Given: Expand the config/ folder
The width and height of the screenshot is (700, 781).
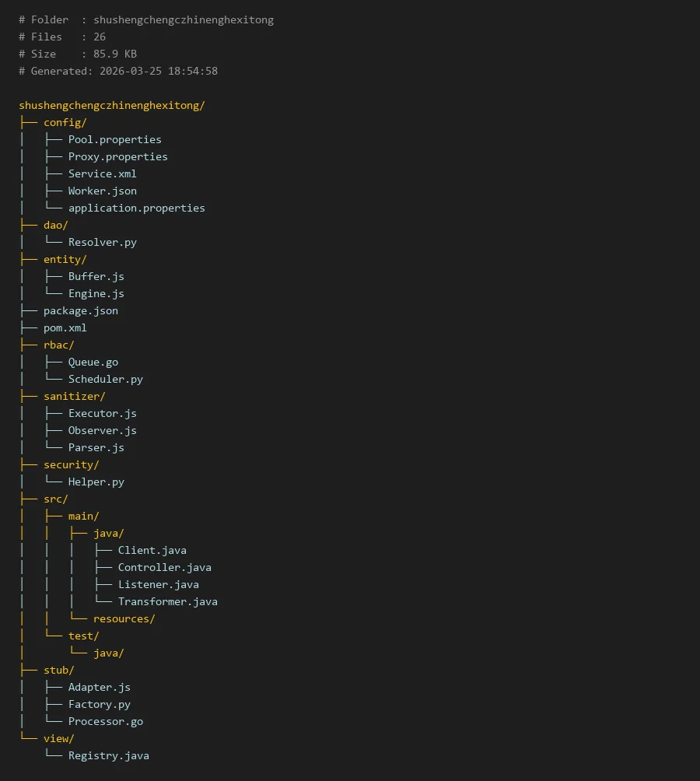Looking at the screenshot, I should pos(65,122).
